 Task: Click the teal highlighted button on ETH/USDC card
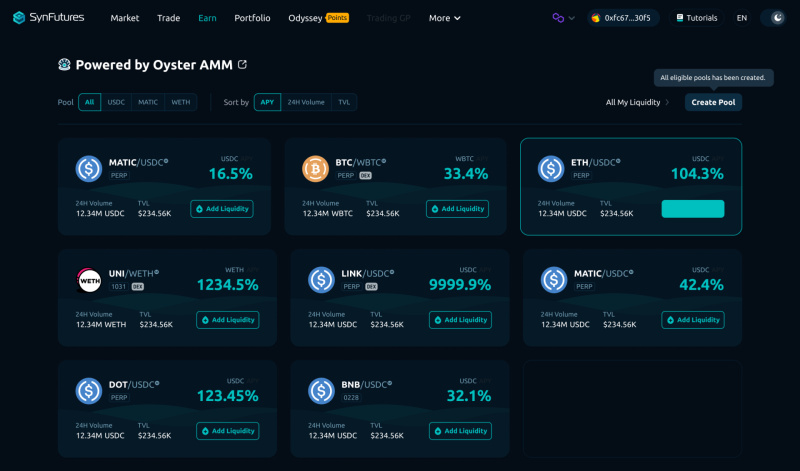click(692, 209)
